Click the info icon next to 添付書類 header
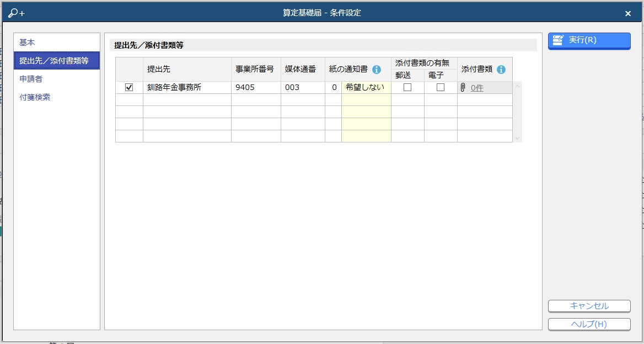This screenshot has width=644, height=344. point(501,70)
